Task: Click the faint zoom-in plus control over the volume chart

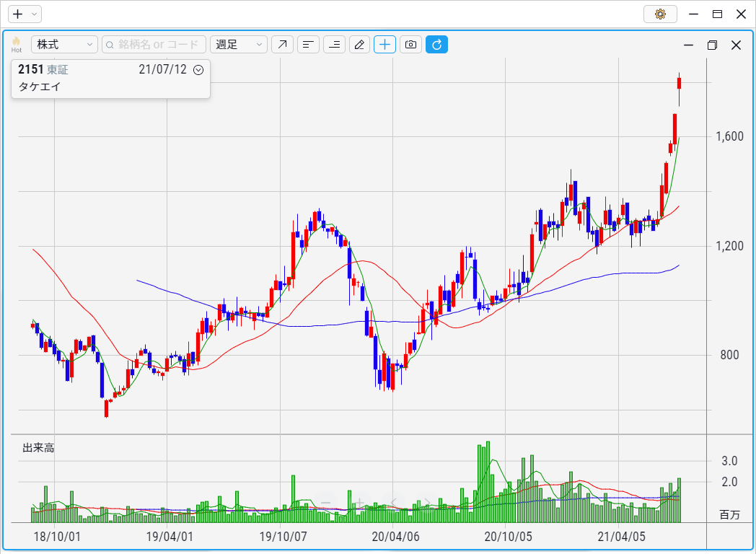Action: (360, 504)
